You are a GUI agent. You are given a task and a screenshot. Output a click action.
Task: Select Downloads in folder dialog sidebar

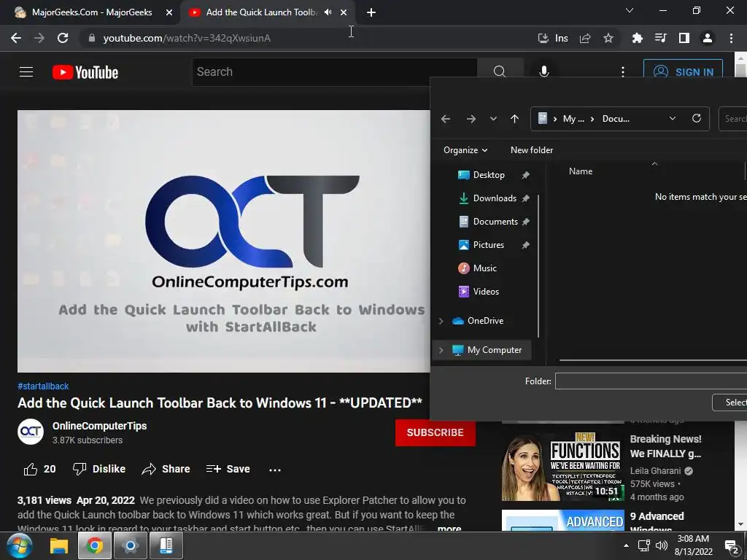click(x=495, y=198)
